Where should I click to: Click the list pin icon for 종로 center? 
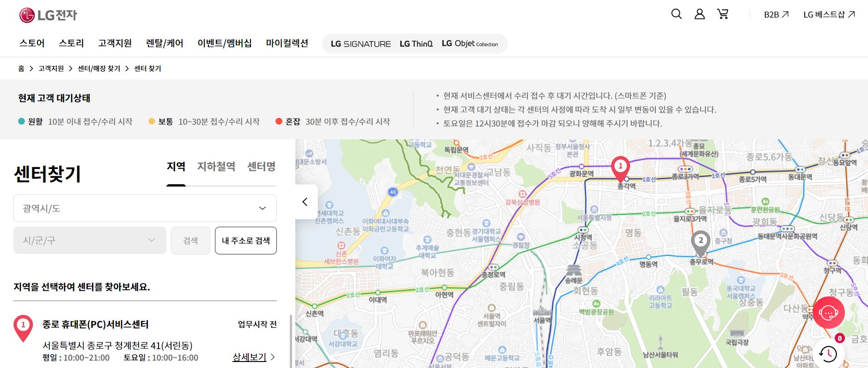(x=23, y=328)
